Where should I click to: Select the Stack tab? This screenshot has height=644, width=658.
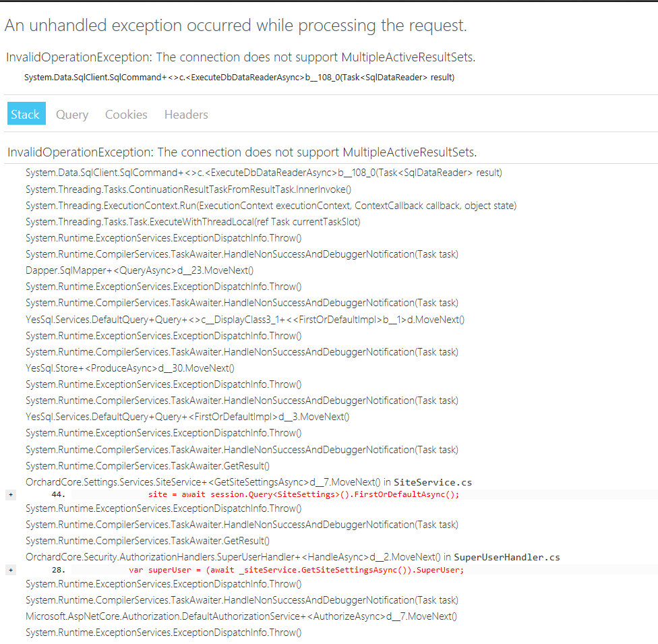pyautogui.click(x=26, y=113)
